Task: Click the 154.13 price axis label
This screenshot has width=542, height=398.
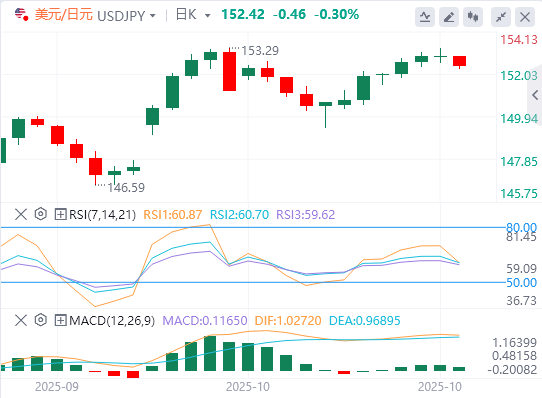Action: pyautogui.click(x=519, y=40)
